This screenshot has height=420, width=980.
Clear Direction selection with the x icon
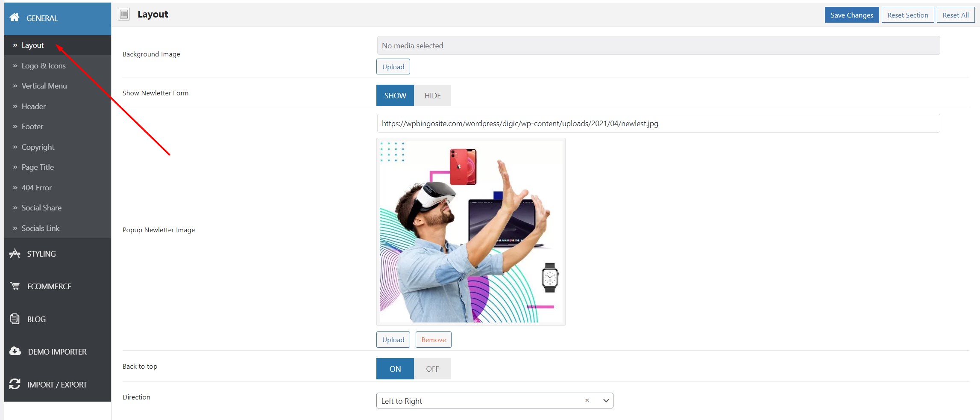587,400
